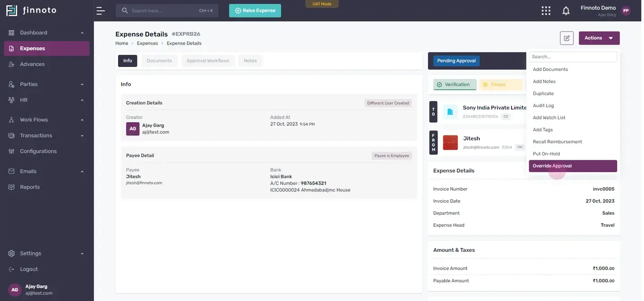The width and height of the screenshot is (644, 301).
Task: Focus the Search here input field
Action: coord(167,11)
